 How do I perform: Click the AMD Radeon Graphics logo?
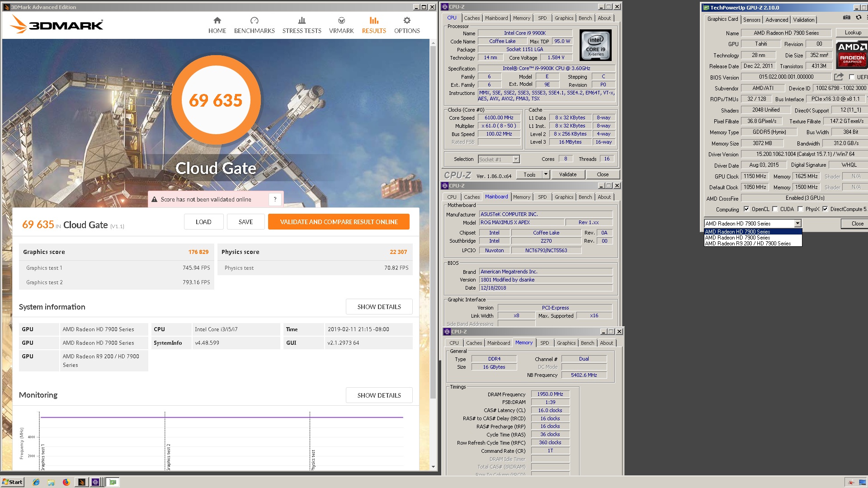tap(852, 55)
